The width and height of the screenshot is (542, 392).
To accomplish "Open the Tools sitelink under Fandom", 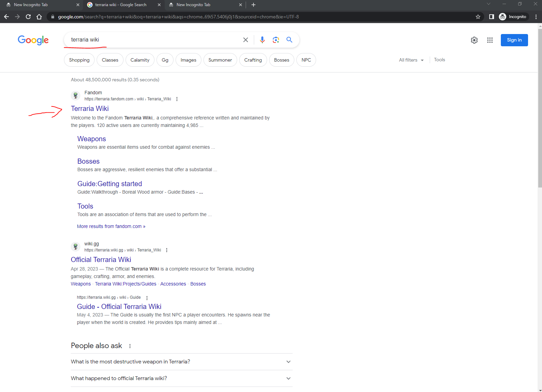I will pyautogui.click(x=85, y=206).
